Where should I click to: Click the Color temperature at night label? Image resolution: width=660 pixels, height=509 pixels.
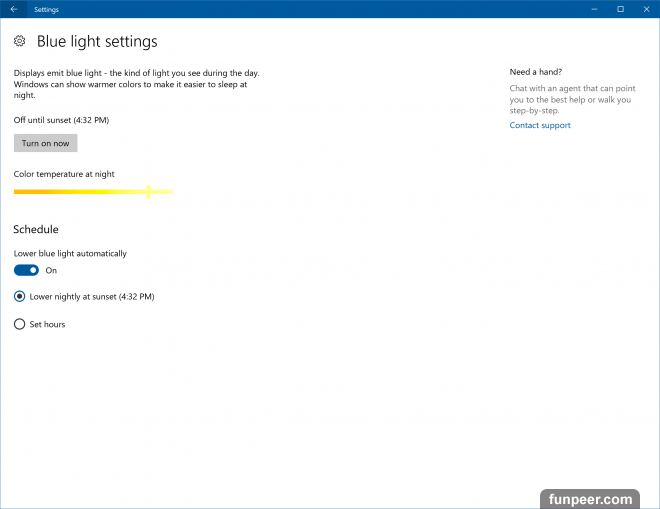[x=64, y=174]
